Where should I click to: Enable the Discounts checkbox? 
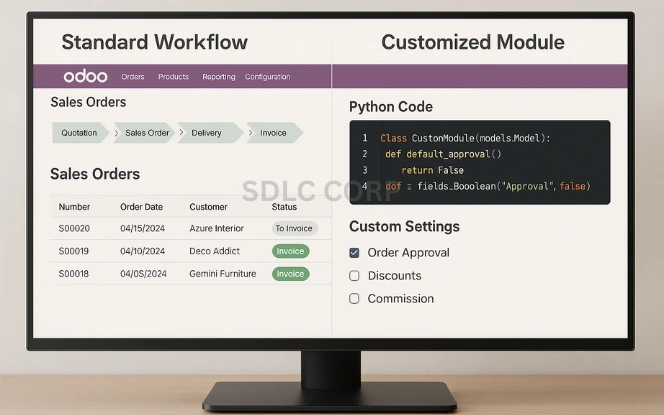click(x=354, y=276)
